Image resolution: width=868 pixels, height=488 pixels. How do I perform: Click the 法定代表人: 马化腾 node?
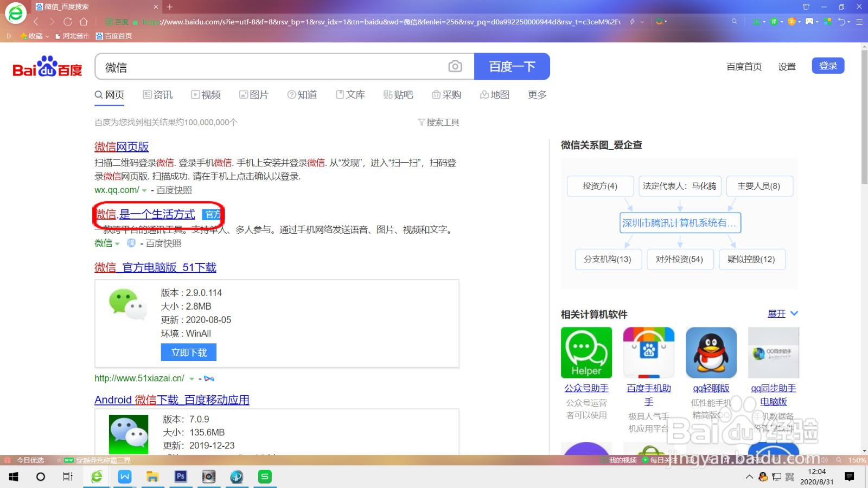coord(680,186)
